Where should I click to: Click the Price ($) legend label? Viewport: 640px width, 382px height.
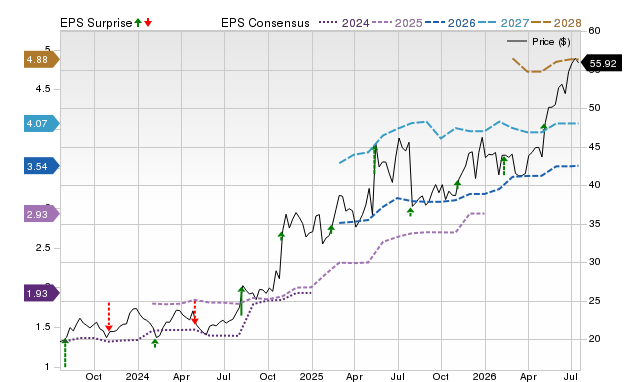click(x=551, y=42)
